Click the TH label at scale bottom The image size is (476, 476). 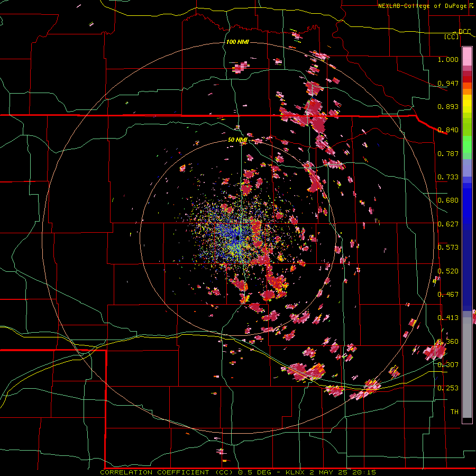[454, 412]
